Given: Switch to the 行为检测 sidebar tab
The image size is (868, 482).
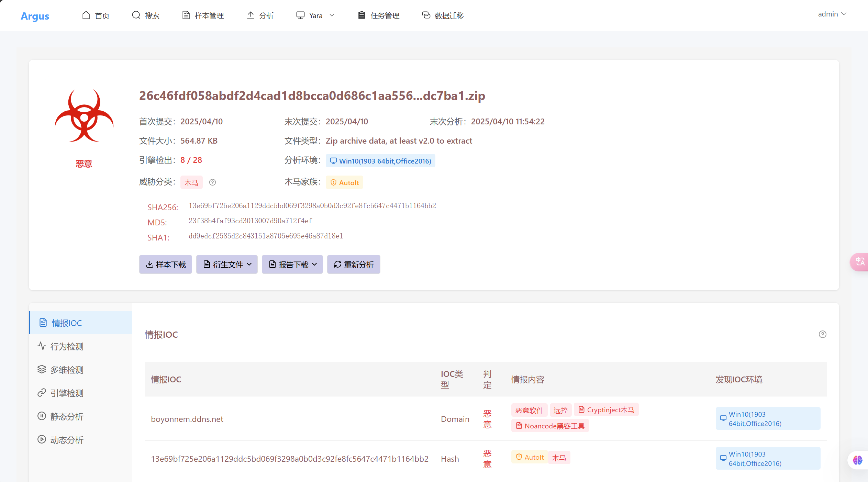Looking at the screenshot, I should coord(67,346).
